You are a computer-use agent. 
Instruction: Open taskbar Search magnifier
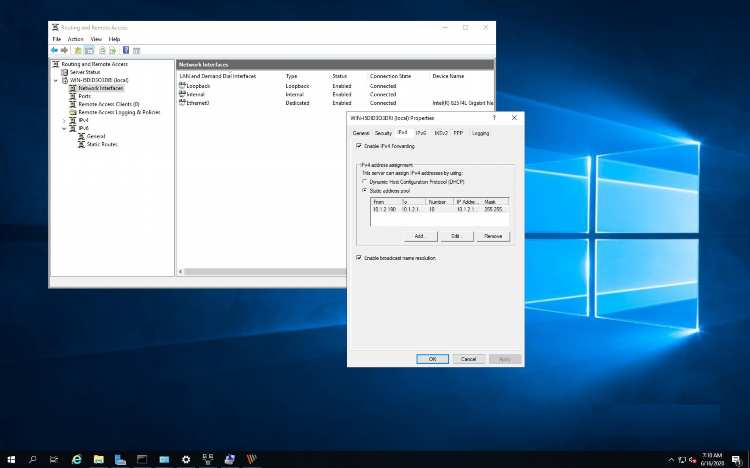tap(33, 459)
